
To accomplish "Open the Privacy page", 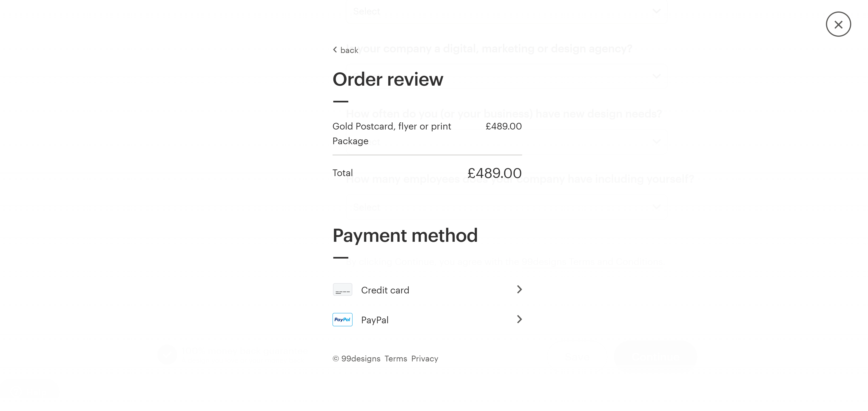I will tap(424, 358).
